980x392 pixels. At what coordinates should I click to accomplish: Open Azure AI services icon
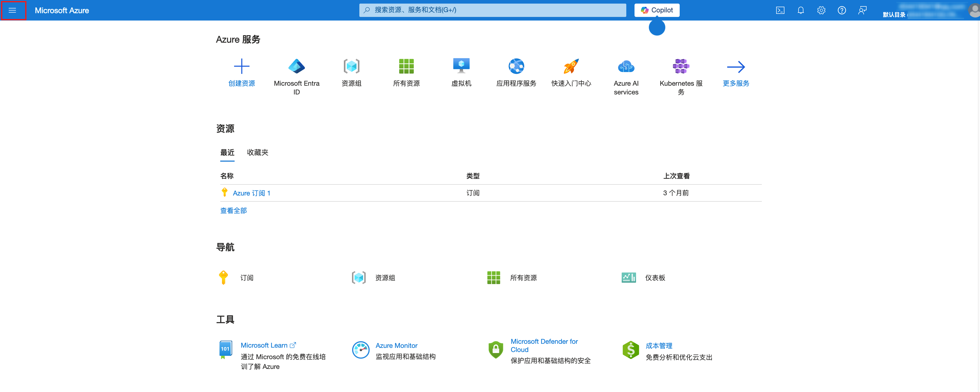(626, 67)
